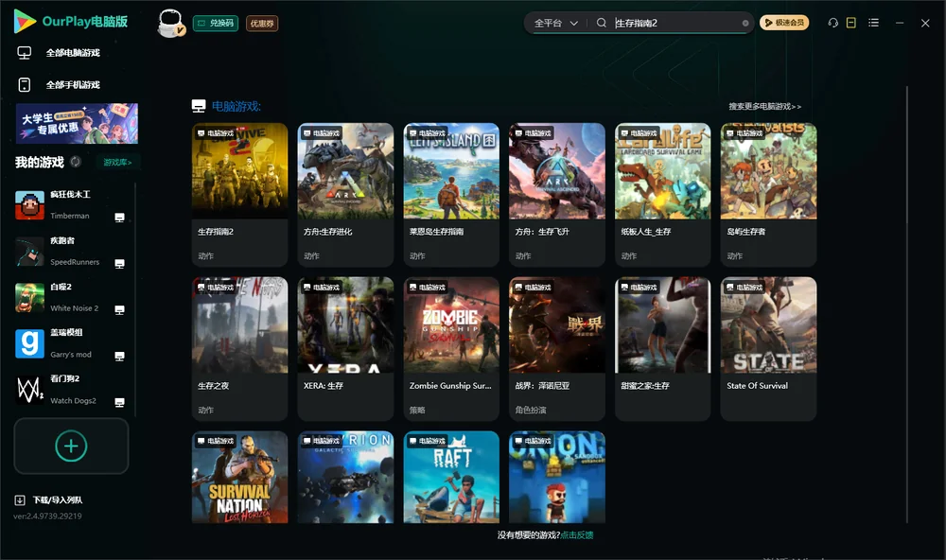946x560 pixels.
Task: Open the 纸板人生_生存 game card
Action: (662, 194)
